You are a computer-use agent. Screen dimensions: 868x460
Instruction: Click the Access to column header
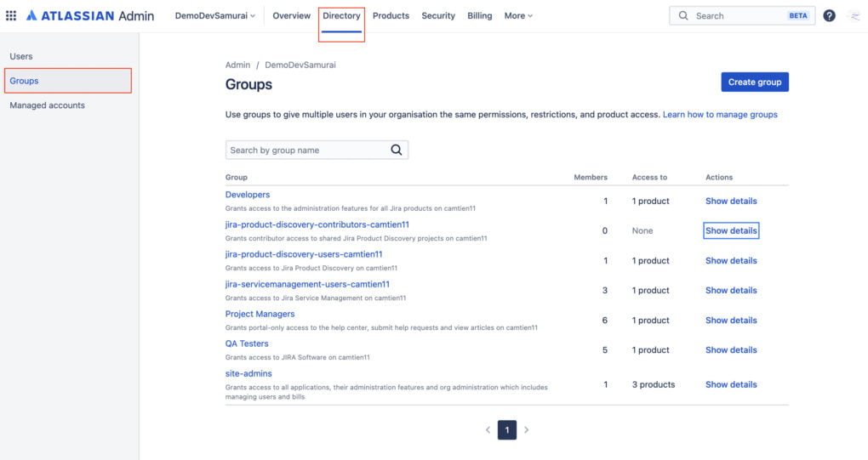click(649, 177)
